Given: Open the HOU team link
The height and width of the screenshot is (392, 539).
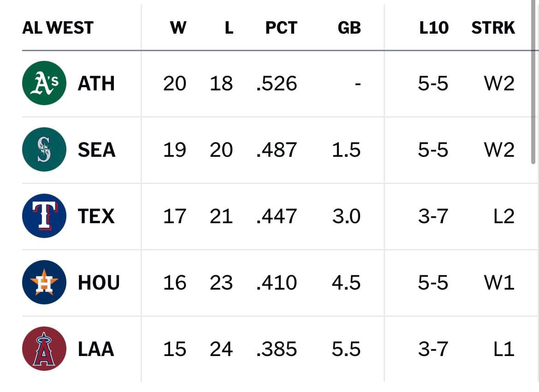Looking at the screenshot, I should click(x=99, y=283).
